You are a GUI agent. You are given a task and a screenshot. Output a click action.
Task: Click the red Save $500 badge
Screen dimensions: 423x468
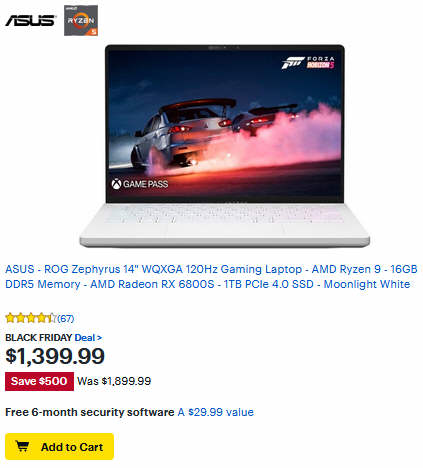click(x=39, y=381)
